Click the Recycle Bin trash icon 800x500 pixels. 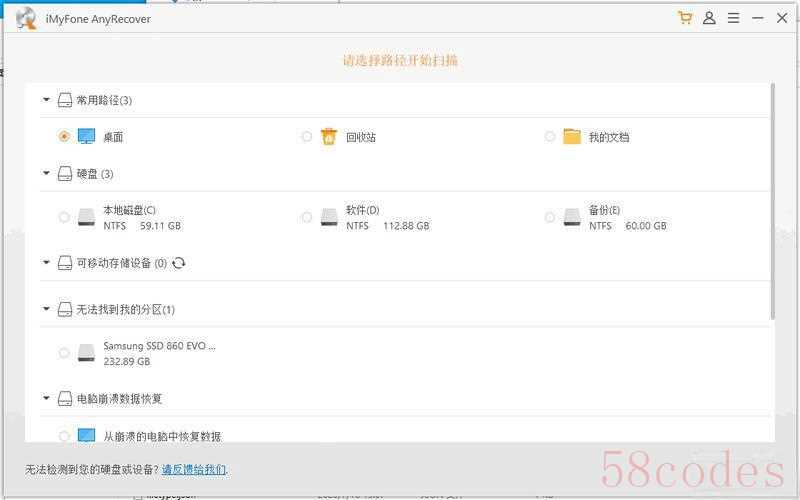tap(329, 137)
